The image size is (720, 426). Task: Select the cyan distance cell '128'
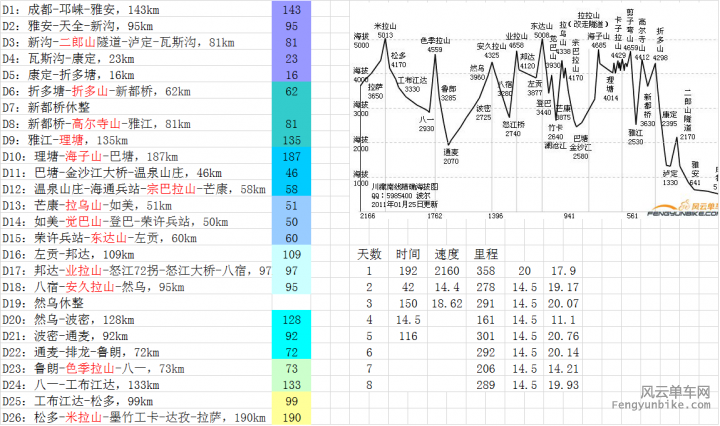pyautogui.click(x=292, y=319)
